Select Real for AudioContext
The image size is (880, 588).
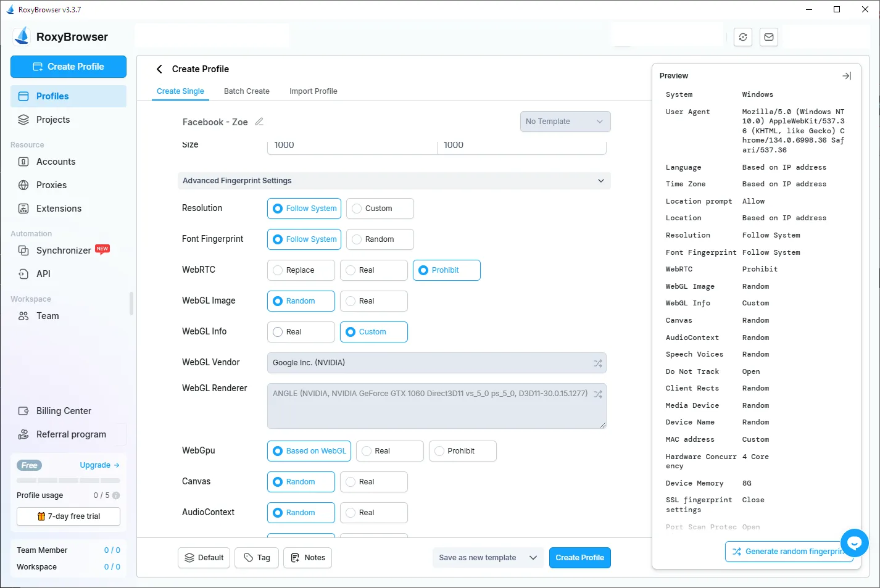point(374,513)
